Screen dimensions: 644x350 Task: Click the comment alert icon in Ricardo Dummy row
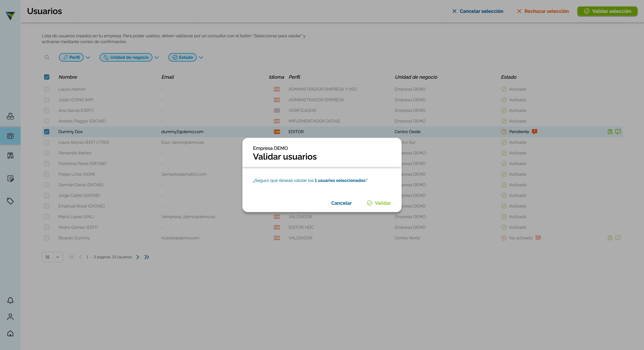click(618, 238)
